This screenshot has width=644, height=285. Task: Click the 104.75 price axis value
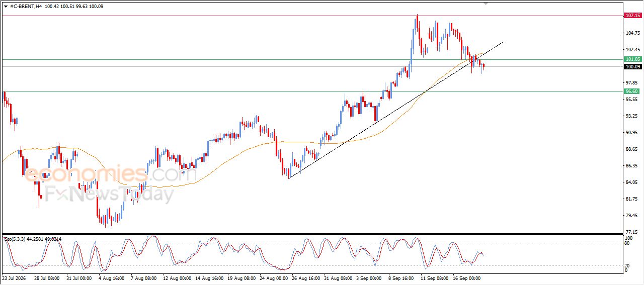click(632, 33)
